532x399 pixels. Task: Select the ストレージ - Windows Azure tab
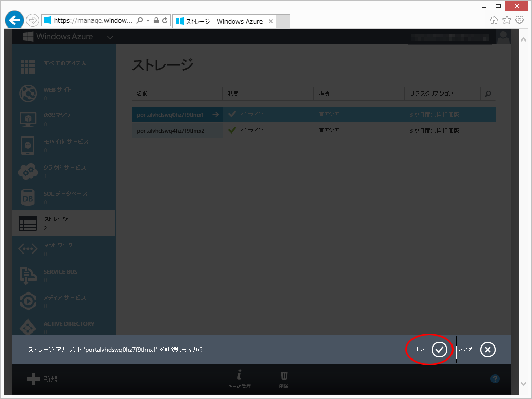[224, 21]
